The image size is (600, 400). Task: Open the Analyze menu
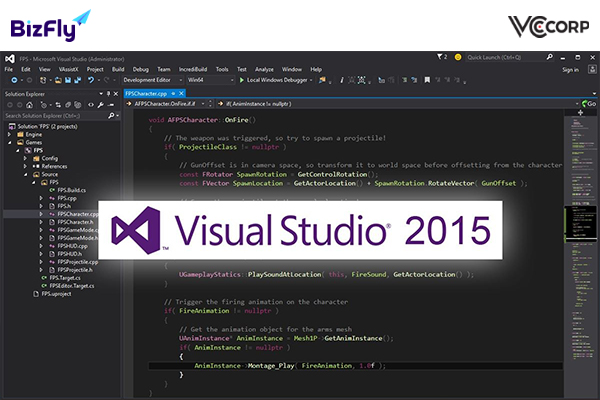(x=264, y=69)
